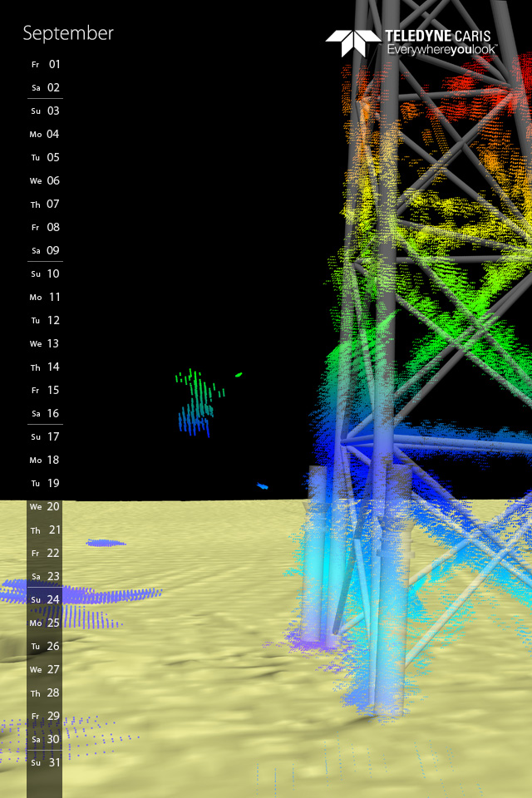Select Mo 04 date row

pyautogui.click(x=45, y=134)
